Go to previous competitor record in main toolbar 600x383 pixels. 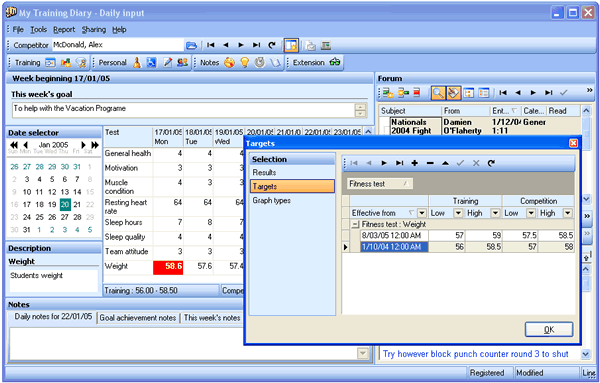tap(226, 45)
